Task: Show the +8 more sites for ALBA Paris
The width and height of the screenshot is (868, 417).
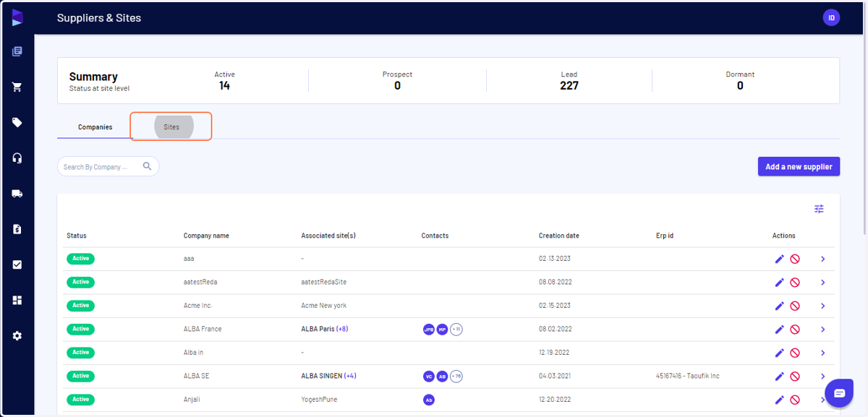Action: pyautogui.click(x=342, y=329)
